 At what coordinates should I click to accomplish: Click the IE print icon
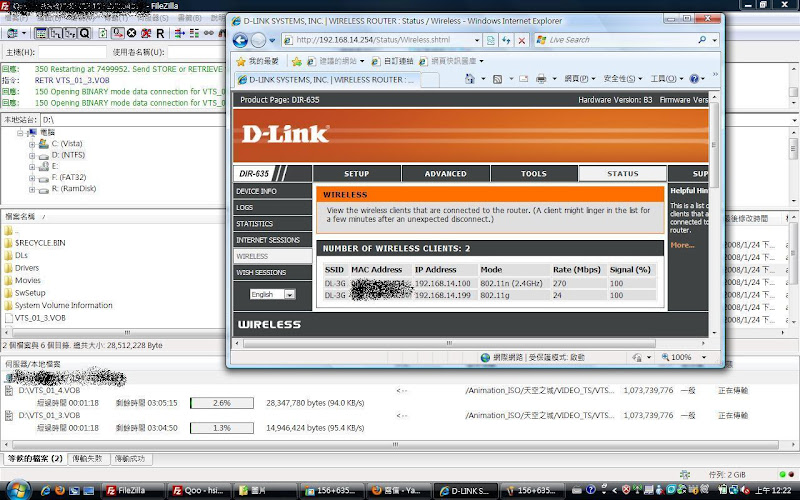tap(540, 78)
